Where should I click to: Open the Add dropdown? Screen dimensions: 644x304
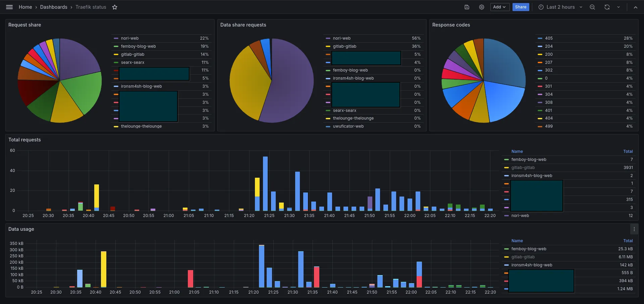499,7
